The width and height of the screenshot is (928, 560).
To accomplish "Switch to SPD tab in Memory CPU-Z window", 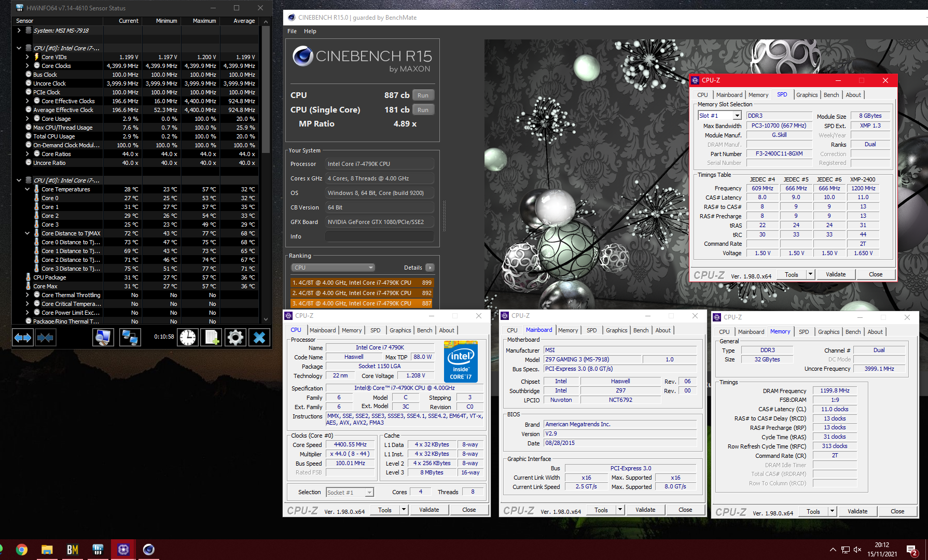I will 804,332.
